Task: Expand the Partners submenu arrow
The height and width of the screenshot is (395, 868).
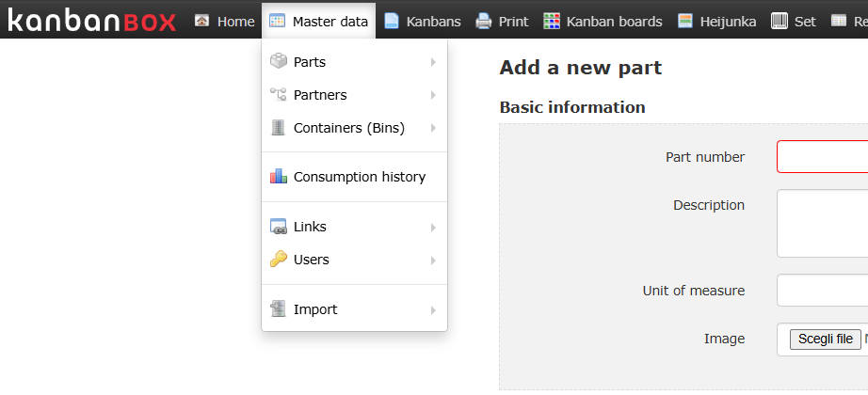Action: 433,95
